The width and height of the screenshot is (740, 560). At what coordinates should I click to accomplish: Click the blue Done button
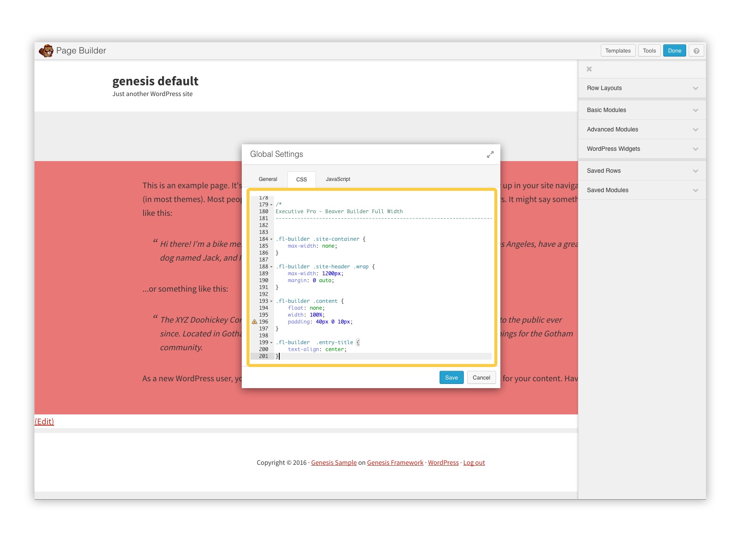click(674, 51)
